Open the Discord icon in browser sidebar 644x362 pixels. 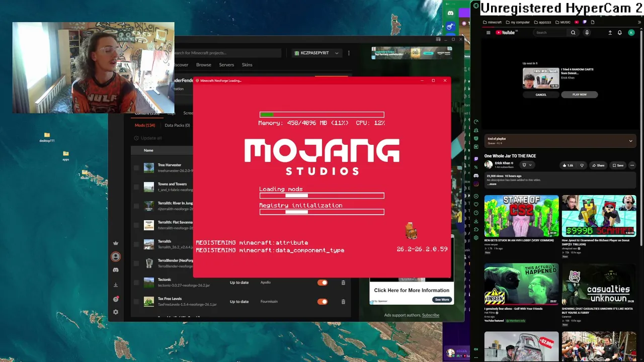point(476,175)
